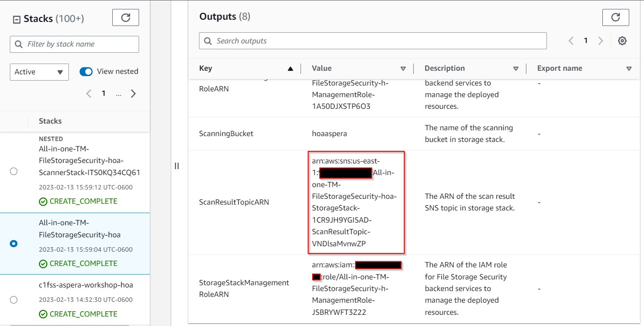Click the ScanningBucket key cell

(226, 133)
